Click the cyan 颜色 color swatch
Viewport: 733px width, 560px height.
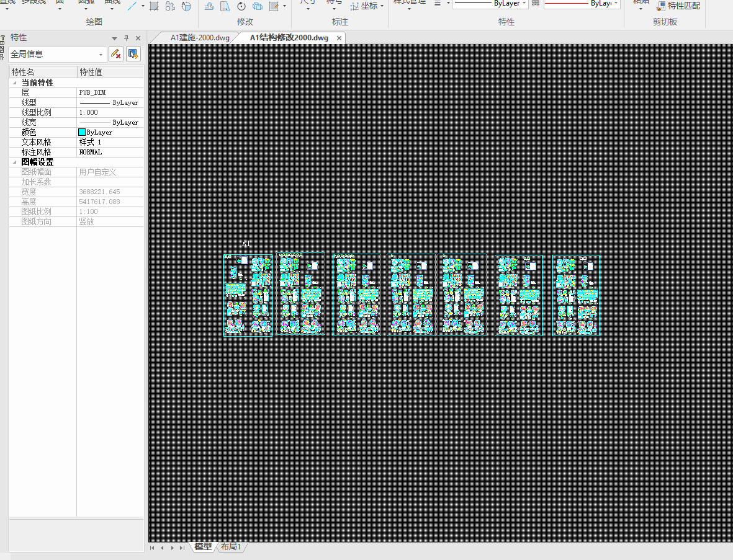click(82, 132)
